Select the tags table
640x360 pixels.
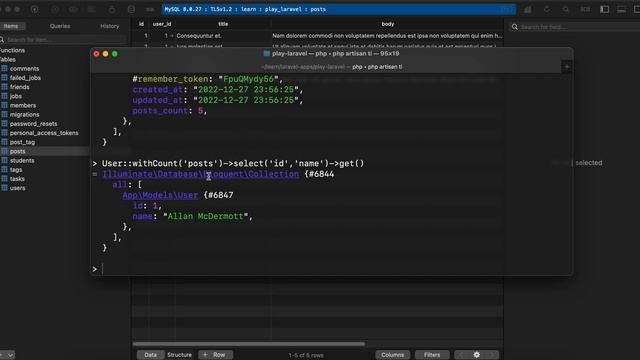(x=16, y=170)
